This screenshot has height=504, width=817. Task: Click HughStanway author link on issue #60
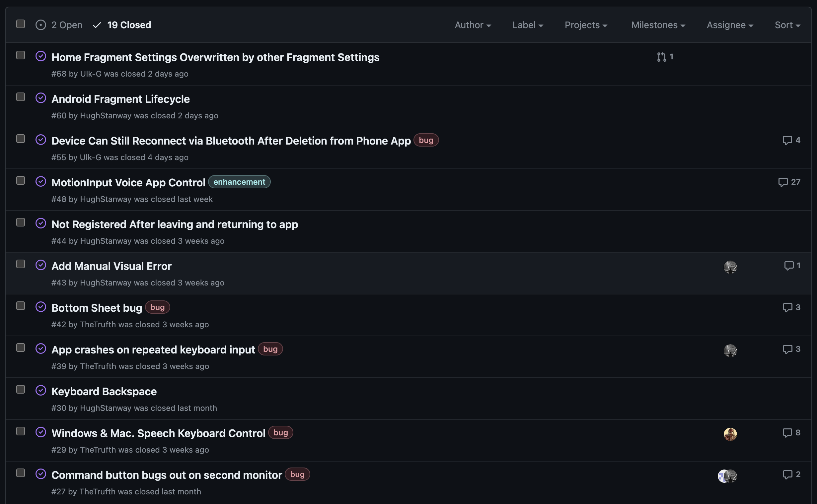(x=106, y=116)
